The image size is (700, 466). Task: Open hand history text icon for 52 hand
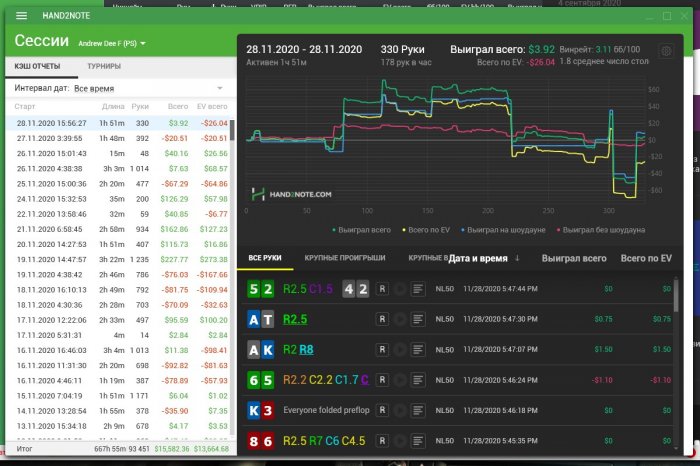coord(418,289)
